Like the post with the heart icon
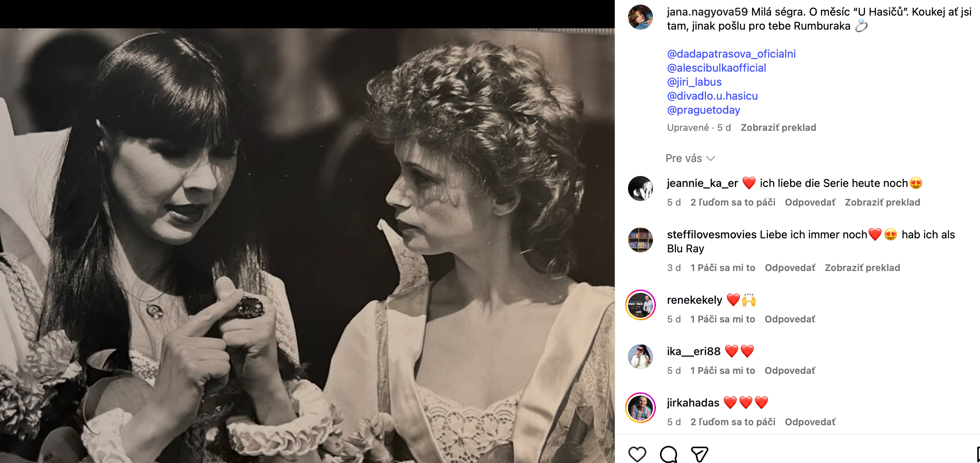 (637, 454)
